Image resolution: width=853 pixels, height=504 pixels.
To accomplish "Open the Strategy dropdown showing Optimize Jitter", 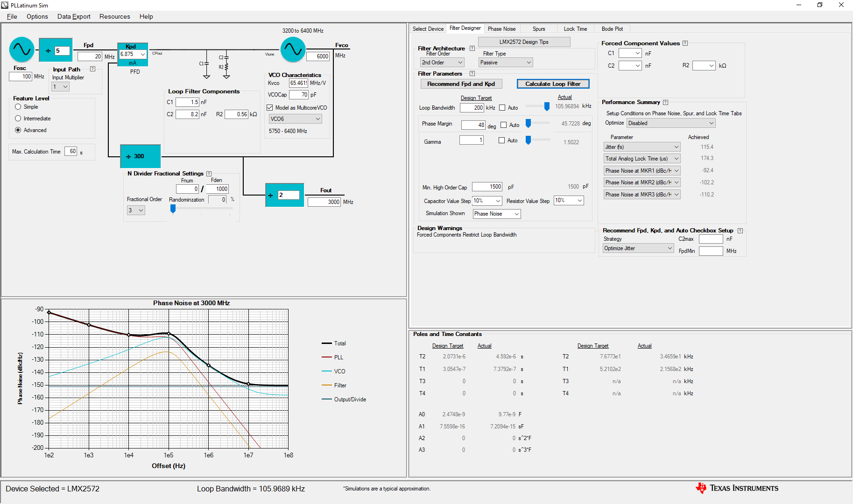I will (x=638, y=248).
